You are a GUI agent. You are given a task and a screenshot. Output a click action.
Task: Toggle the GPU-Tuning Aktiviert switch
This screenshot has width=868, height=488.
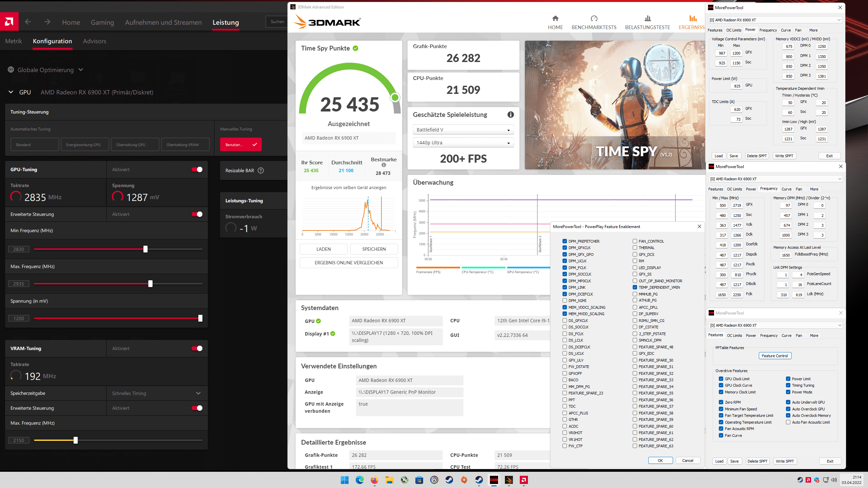[x=197, y=169]
